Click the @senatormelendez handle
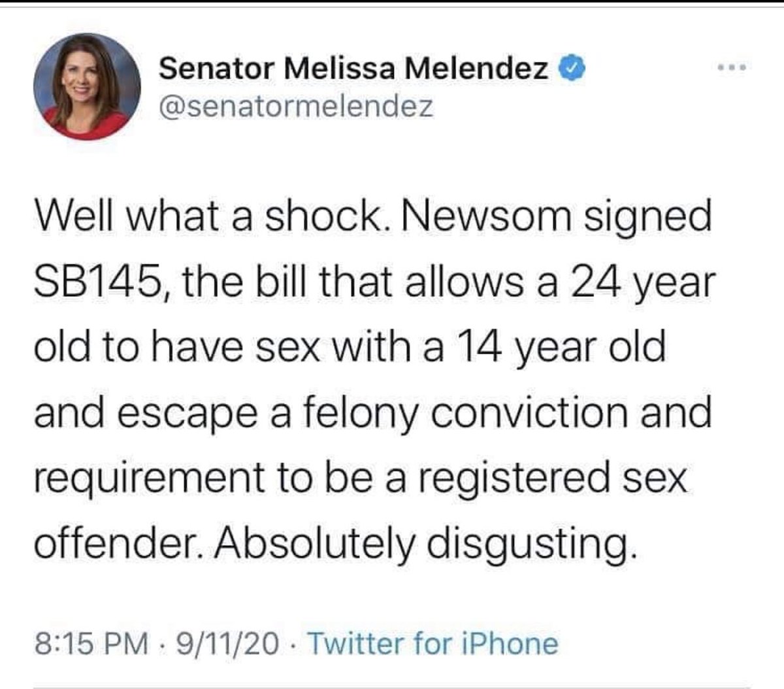Viewport: 784px width, 689px height. pos(296,106)
